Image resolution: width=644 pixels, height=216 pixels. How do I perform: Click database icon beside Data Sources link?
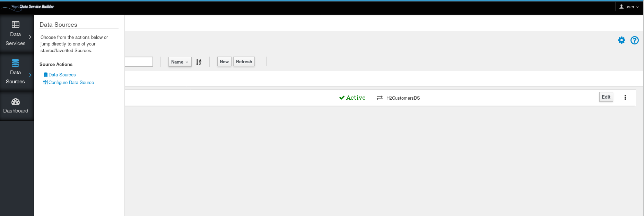pyautogui.click(x=45, y=75)
